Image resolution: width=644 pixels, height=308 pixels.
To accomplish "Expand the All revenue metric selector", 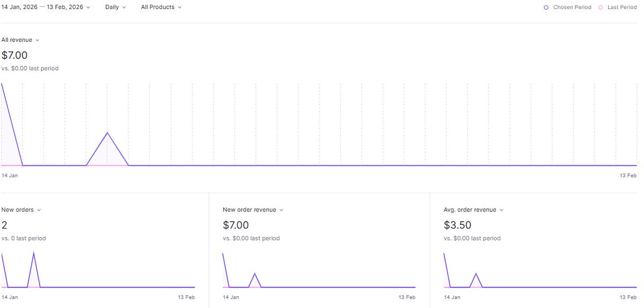I will tap(20, 40).
